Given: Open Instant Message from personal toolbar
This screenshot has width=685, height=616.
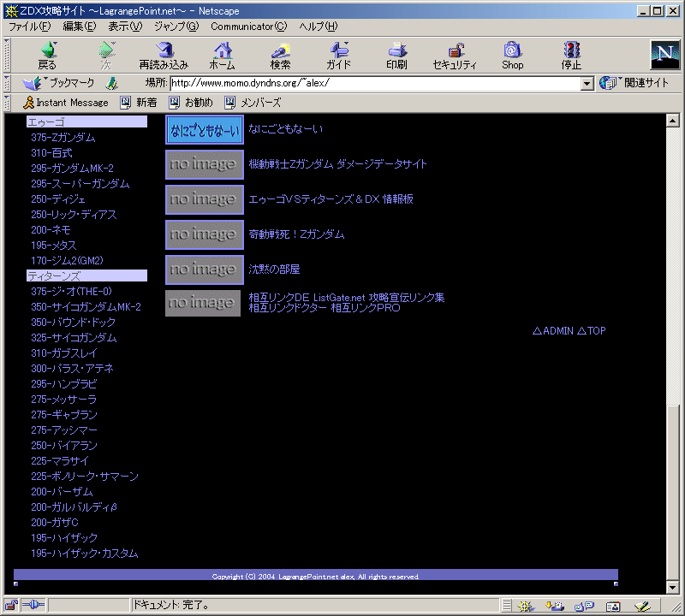Looking at the screenshot, I should coord(66,103).
